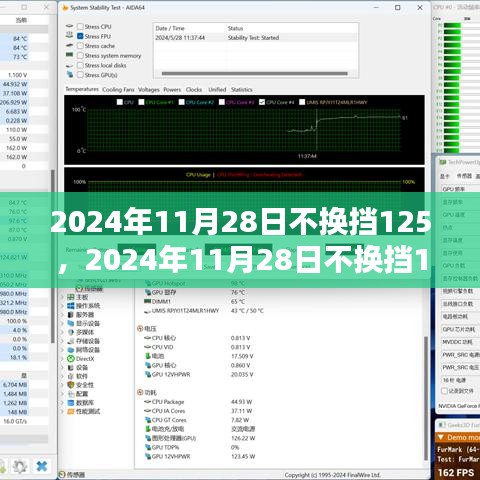Click the AIDA64 sensor list vertical scrollbar
Image resolution: width=480 pixels, height=480 pixels.
pos(426,398)
